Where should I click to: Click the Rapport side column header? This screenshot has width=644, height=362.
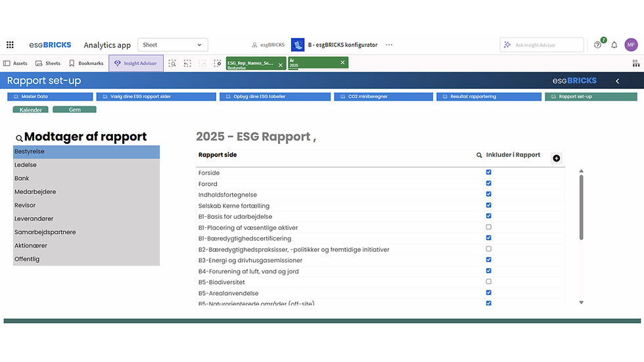click(218, 155)
